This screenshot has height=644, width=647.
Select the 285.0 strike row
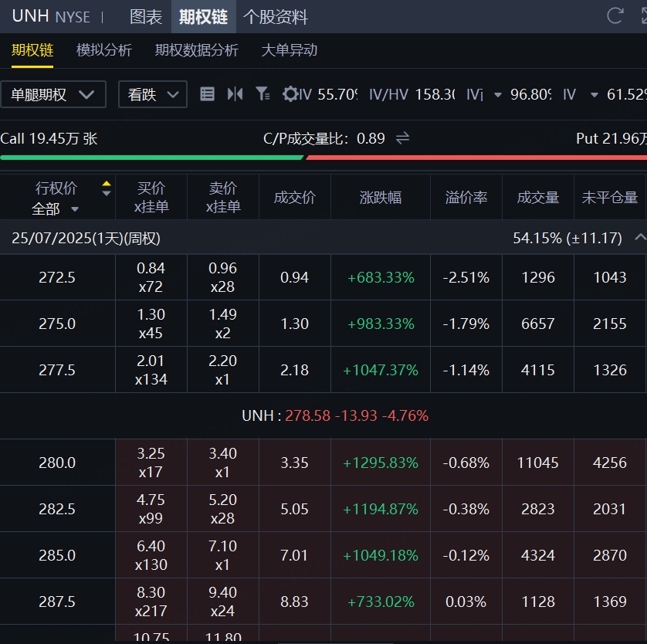pos(323,555)
